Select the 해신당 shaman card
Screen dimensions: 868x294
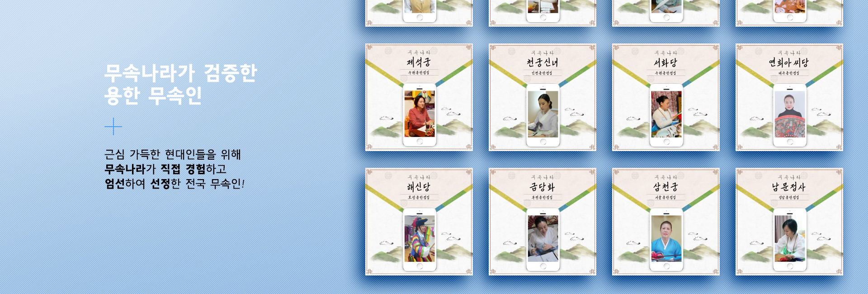pos(419,222)
